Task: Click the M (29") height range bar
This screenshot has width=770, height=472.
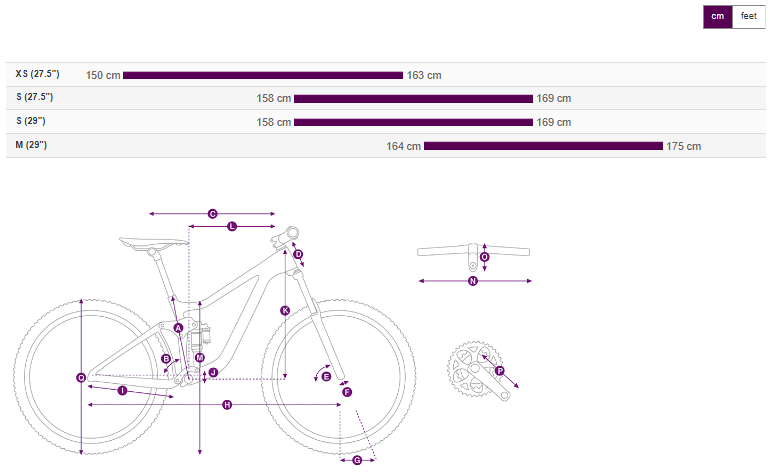Action: (x=543, y=146)
